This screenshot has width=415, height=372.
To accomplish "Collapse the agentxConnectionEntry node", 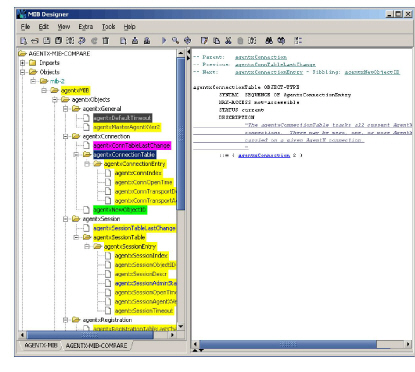I will [87, 164].
